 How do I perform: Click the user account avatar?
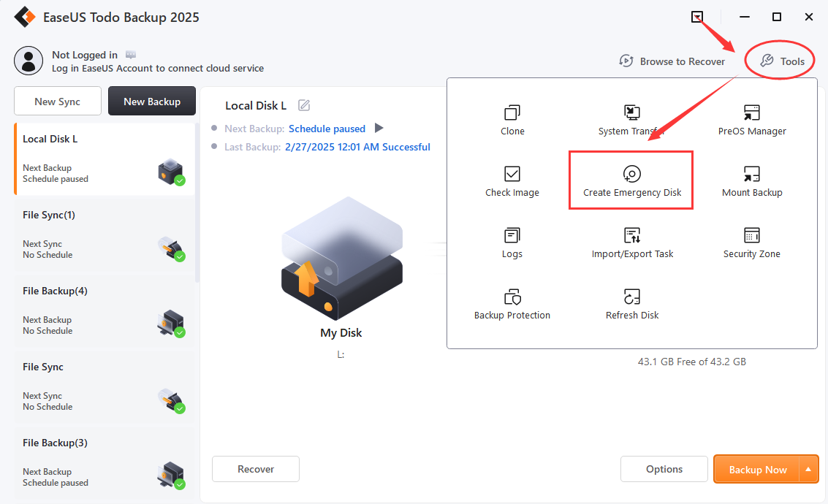tap(29, 61)
